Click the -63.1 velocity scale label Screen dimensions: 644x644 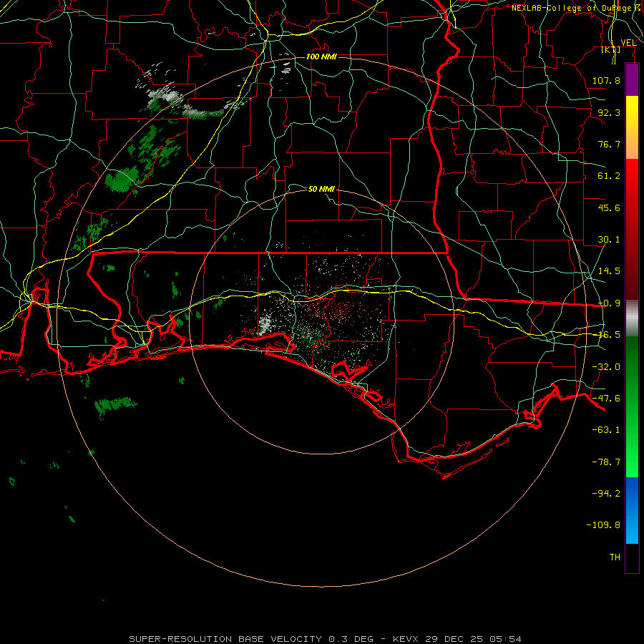tap(606, 430)
